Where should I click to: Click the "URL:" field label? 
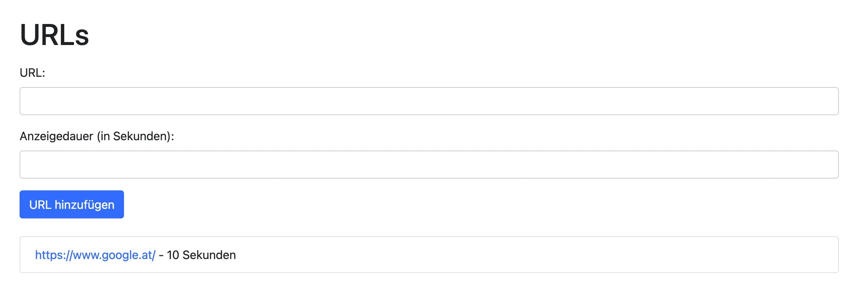(x=32, y=73)
